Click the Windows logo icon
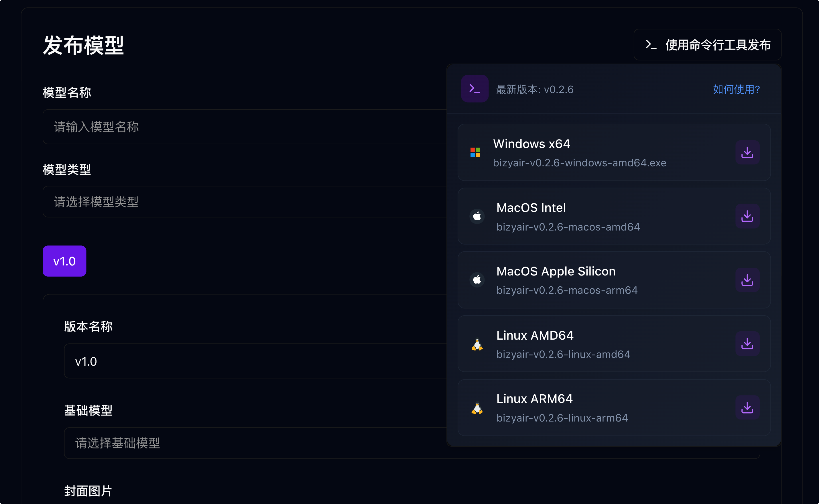 [475, 152]
